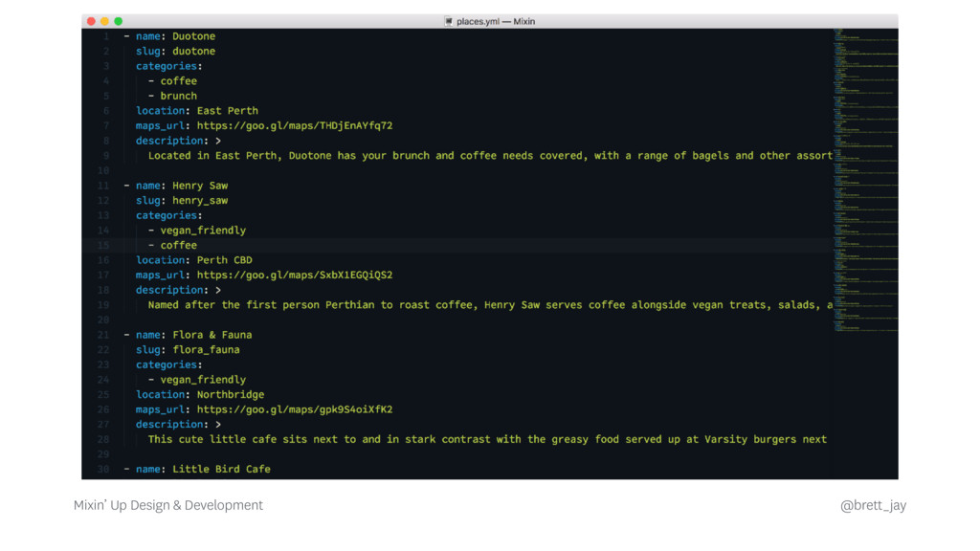Click the red close window button

coord(91,21)
